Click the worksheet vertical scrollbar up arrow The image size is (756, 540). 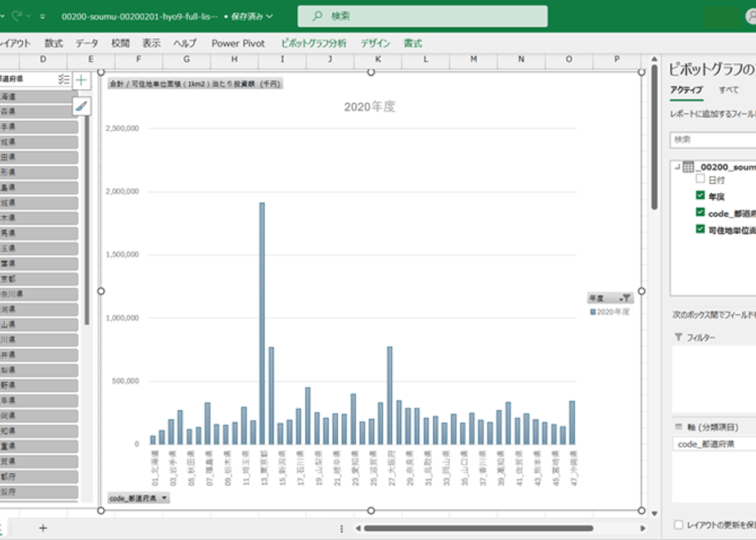pyautogui.click(x=655, y=59)
